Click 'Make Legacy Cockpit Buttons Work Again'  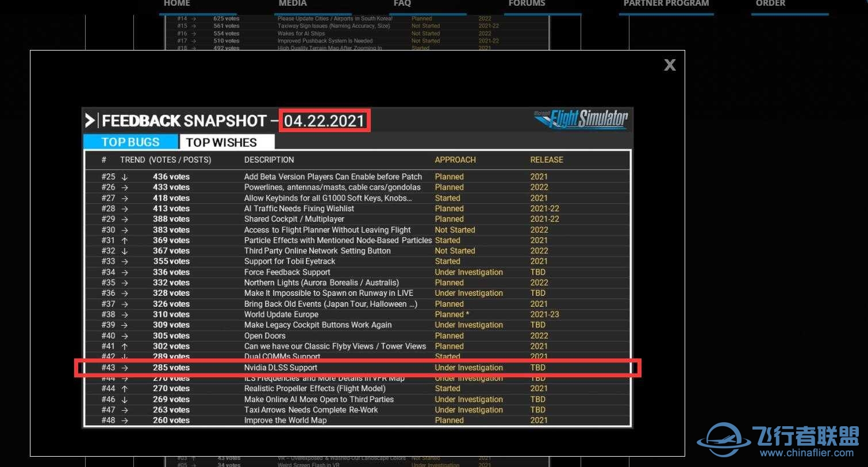point(318,325)
